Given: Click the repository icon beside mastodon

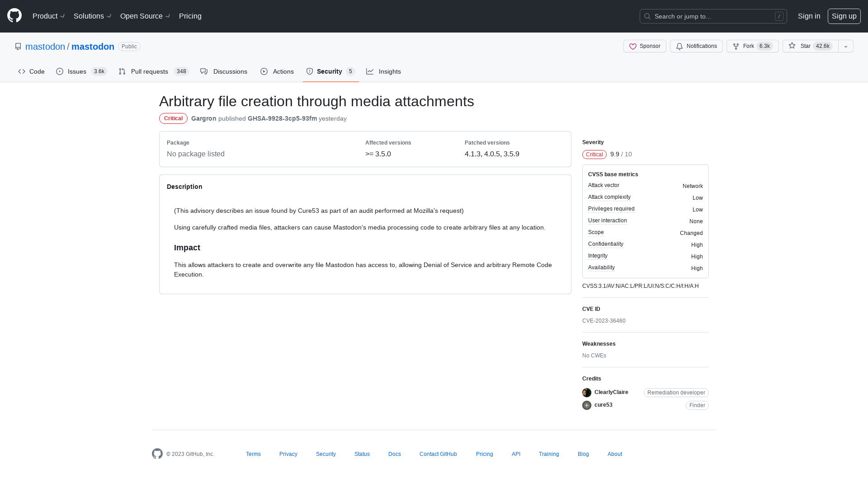Looking at the screenshot, I should coord(18,47).
